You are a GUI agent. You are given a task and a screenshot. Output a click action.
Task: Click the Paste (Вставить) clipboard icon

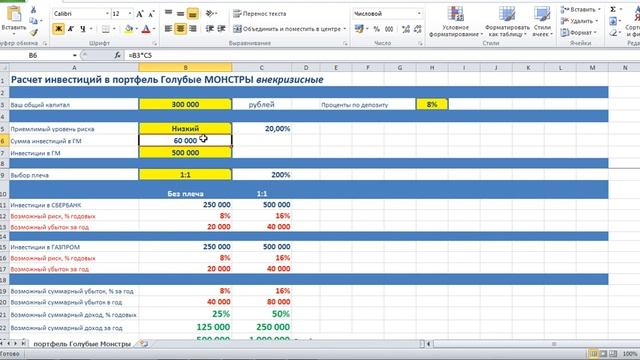point(13,13)
